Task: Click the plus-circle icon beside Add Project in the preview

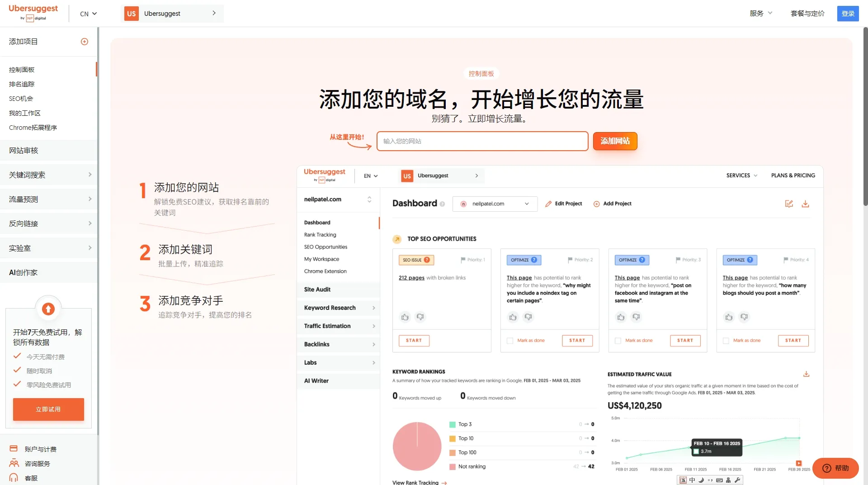Action: click(x=597, y=204)
